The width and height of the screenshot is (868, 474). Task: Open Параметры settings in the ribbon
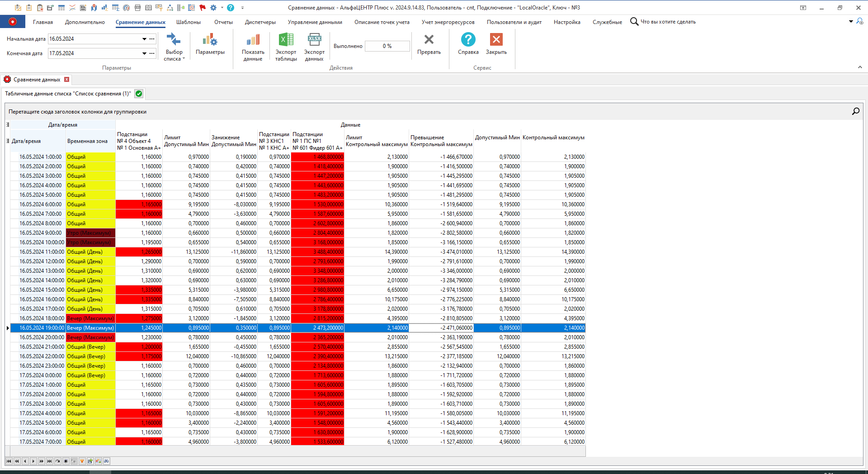tap(210, 45)
